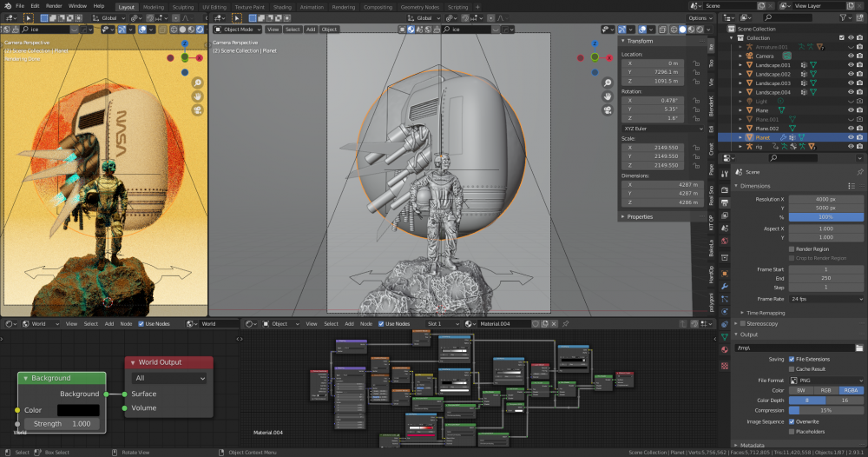Screen dimensions: 868x457
Task: Hide Landscape.001 with its eye icon
Action: click(851, 65)
